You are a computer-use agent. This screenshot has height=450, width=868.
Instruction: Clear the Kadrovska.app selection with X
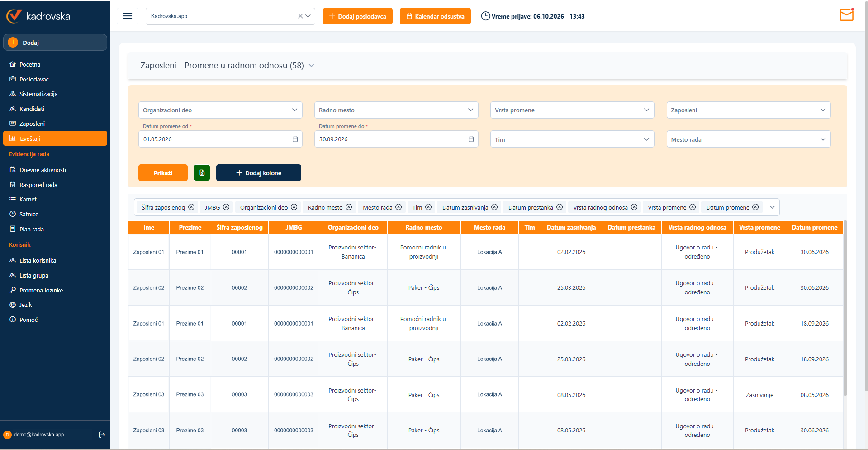point(300,16)
